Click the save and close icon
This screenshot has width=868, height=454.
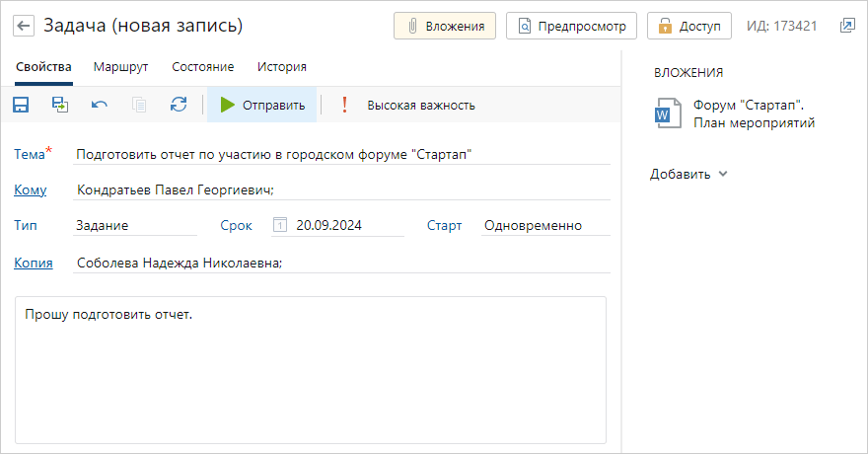(x=60, y=105)
